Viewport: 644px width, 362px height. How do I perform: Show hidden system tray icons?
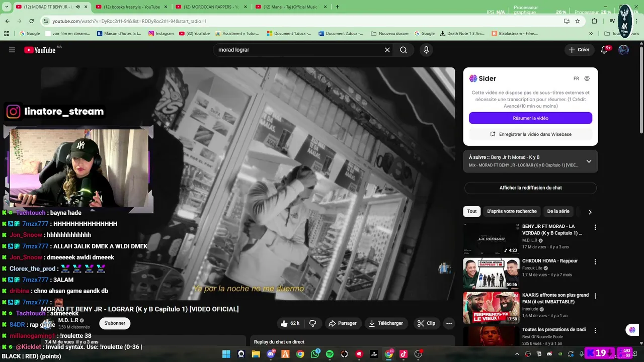tap(518, 354)
